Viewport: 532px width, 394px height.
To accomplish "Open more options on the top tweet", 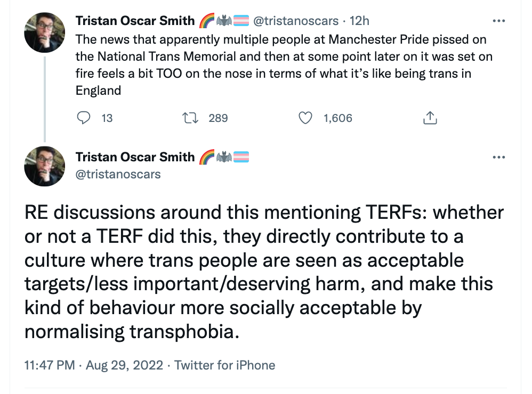I will [499, 21].
